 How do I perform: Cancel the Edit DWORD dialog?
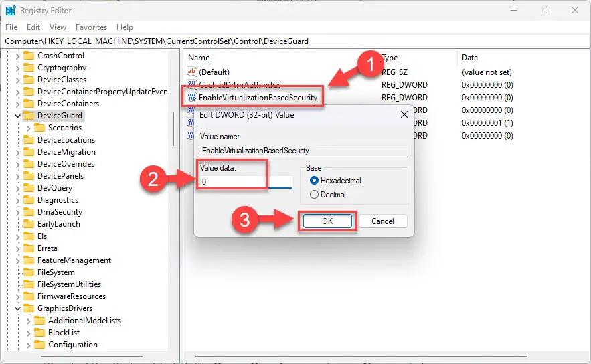[383, 221]
